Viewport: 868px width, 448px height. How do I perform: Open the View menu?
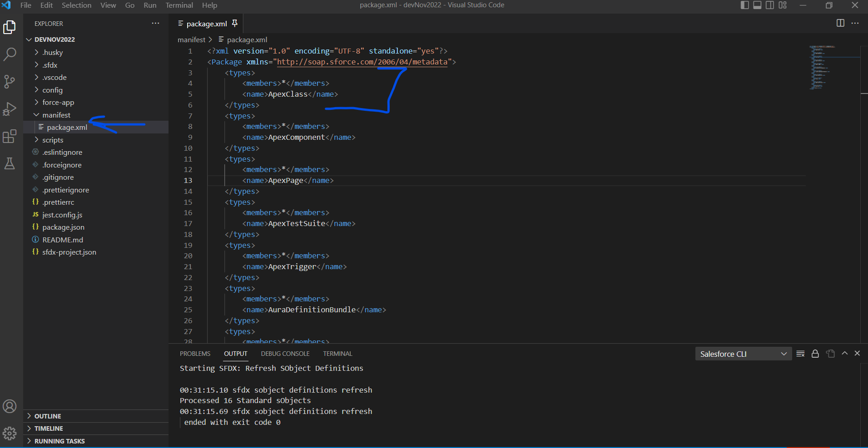pos(108,5)
